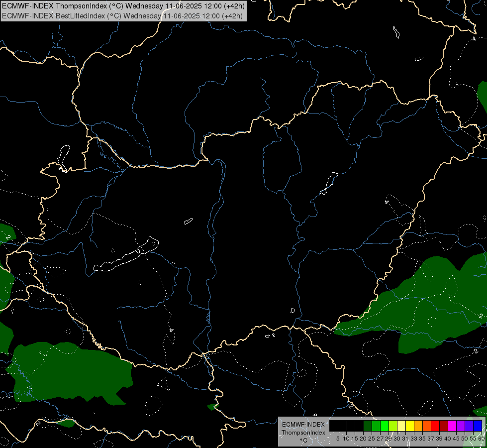Click the legend tick label '40'
Image resolution: width=487 pixels, height=448 pixels.
(x=448, y=439)
